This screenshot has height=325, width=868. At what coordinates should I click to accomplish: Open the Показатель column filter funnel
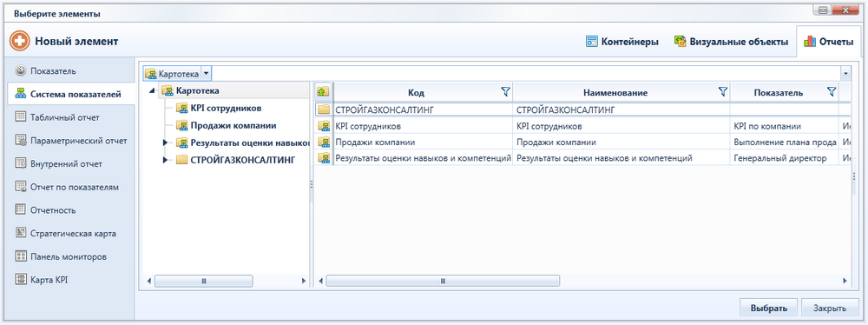tap(831, 92)
